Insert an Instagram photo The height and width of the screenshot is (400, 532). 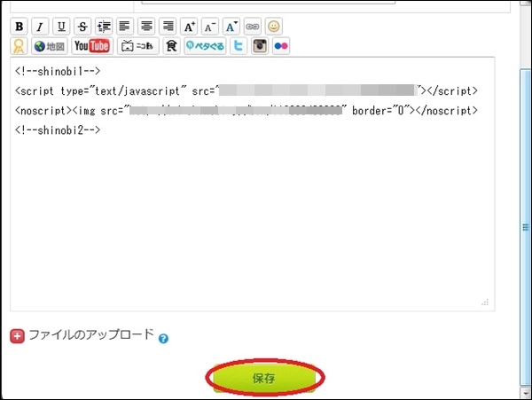click(x=260, y=46)
